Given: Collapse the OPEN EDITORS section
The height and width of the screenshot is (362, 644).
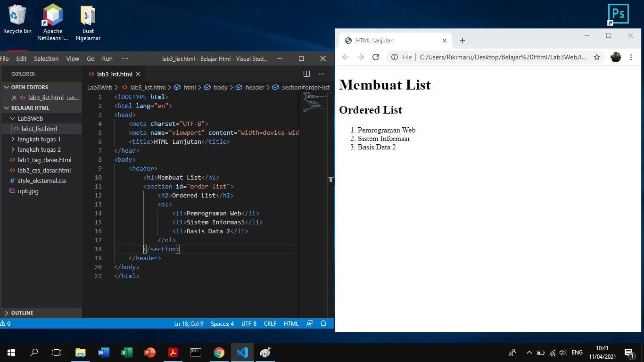Looking at the screenshot, I should point(41,87).
